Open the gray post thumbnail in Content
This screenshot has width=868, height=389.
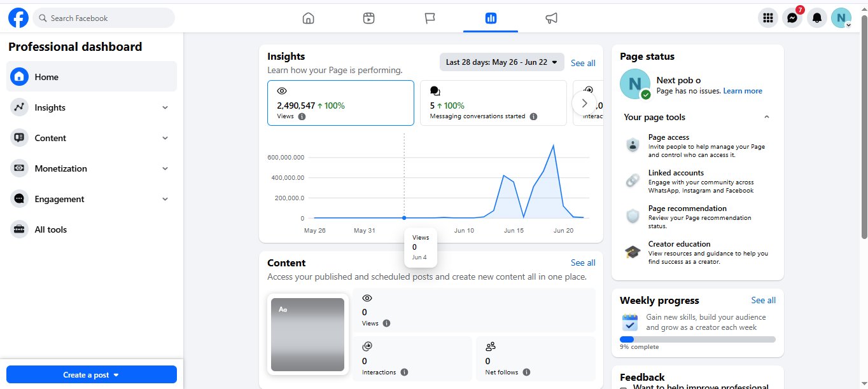(x=307, y=334)
